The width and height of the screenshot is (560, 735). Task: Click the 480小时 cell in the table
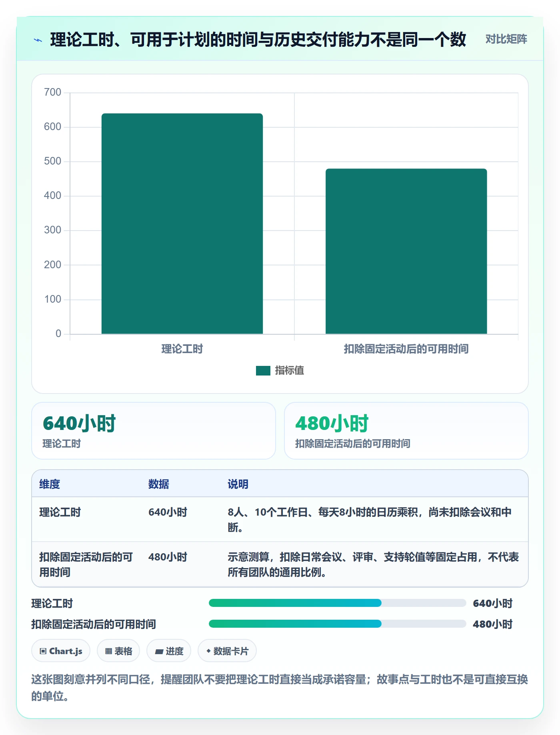[168, 557]
